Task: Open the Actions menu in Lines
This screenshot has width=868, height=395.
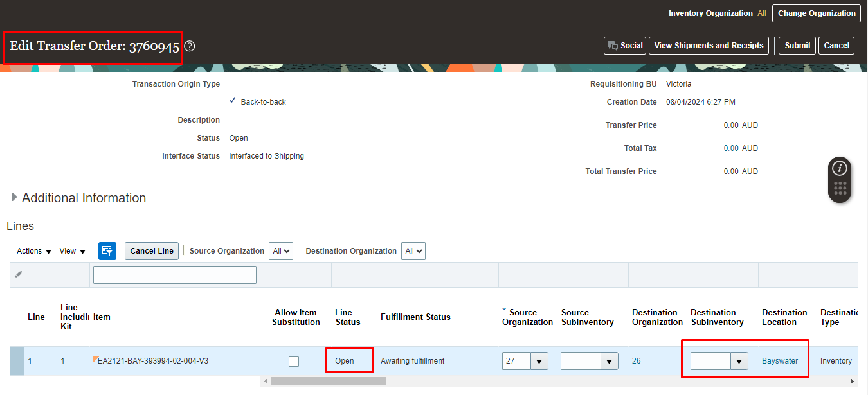Action: 29,251
